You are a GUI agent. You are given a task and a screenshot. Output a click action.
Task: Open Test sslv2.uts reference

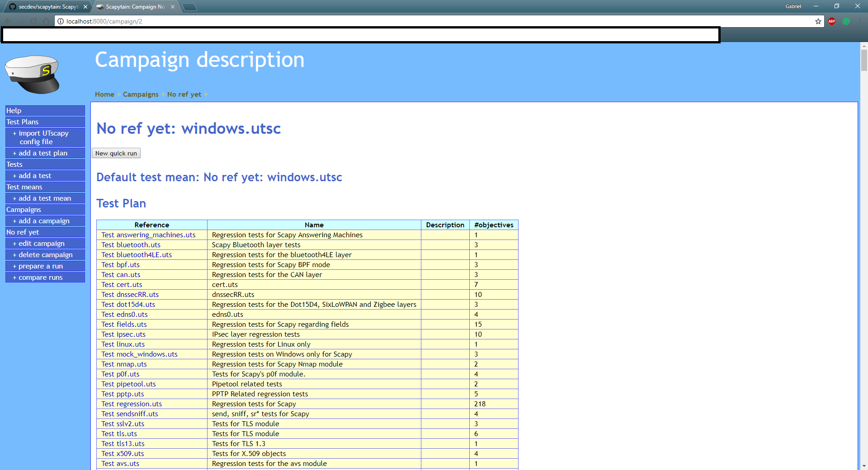point(123,424)
